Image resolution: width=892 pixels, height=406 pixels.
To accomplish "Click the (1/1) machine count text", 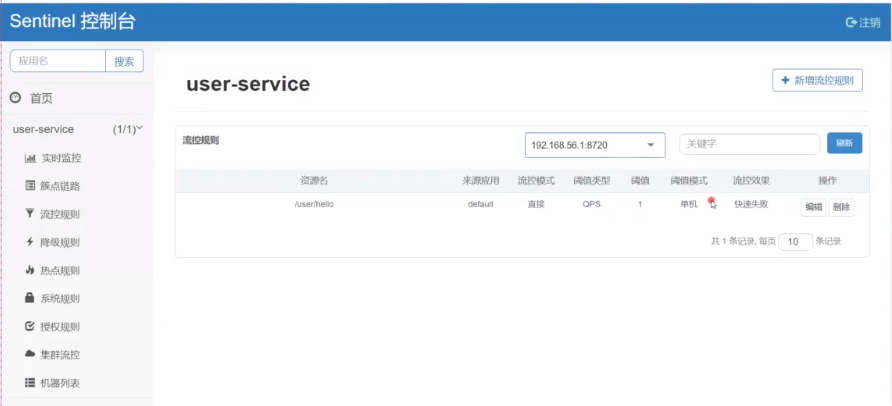I will pyautogui.click(x=124, y=129).
